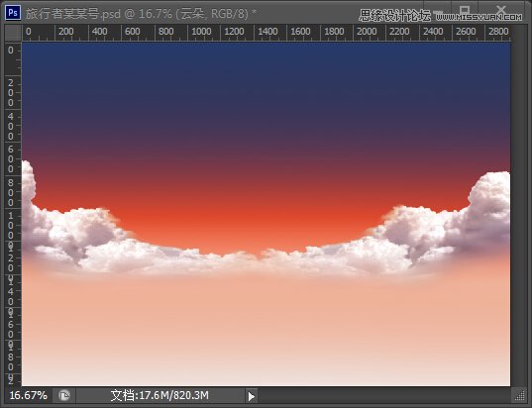Click the document size text 17.6M/820.3M
Screen dimensions: 532x408
160,395
